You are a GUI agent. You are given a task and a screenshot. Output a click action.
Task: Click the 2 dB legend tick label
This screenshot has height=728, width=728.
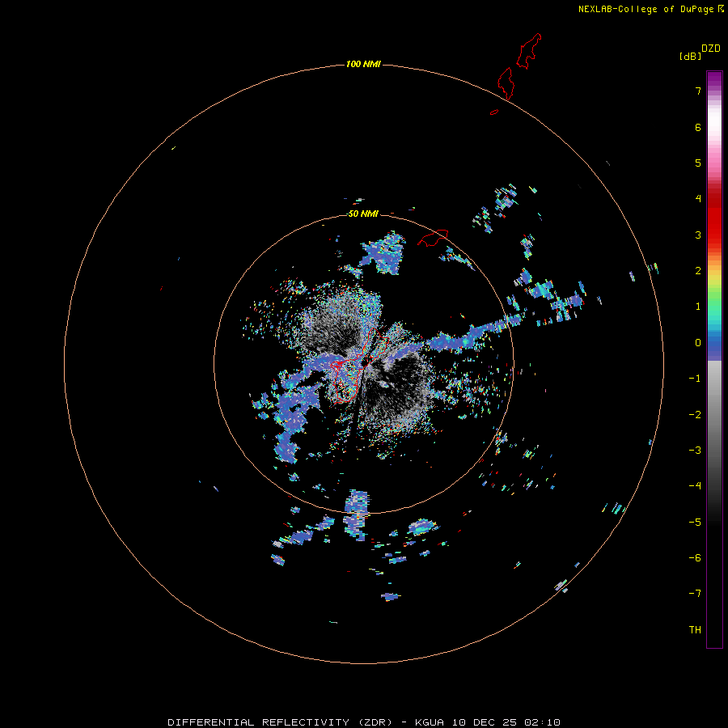tap(698, 271)
